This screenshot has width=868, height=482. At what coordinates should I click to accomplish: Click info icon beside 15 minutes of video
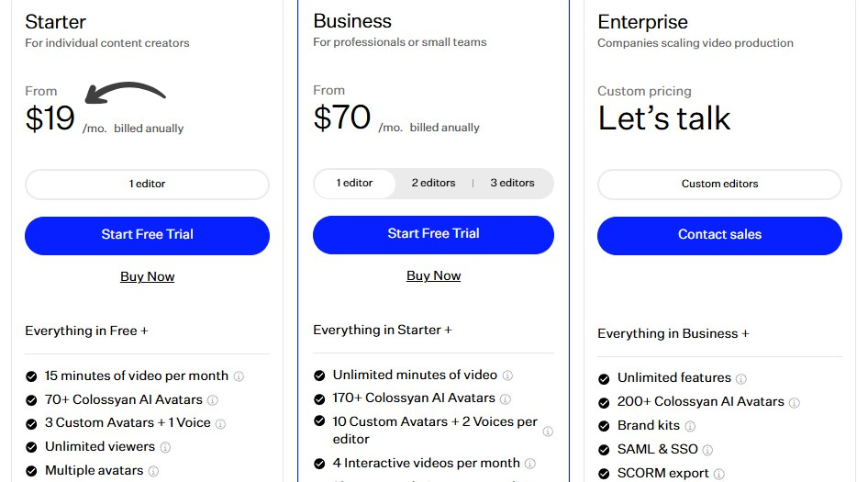(239, 376)
